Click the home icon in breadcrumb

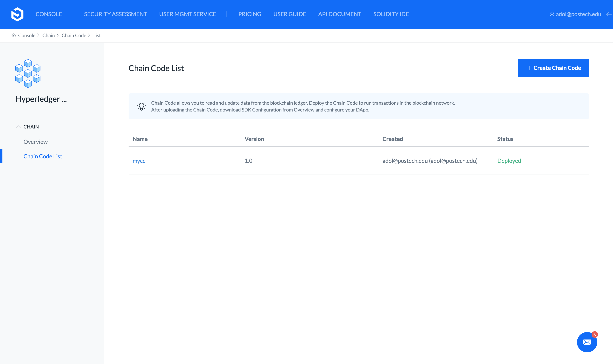click(14, 36)
